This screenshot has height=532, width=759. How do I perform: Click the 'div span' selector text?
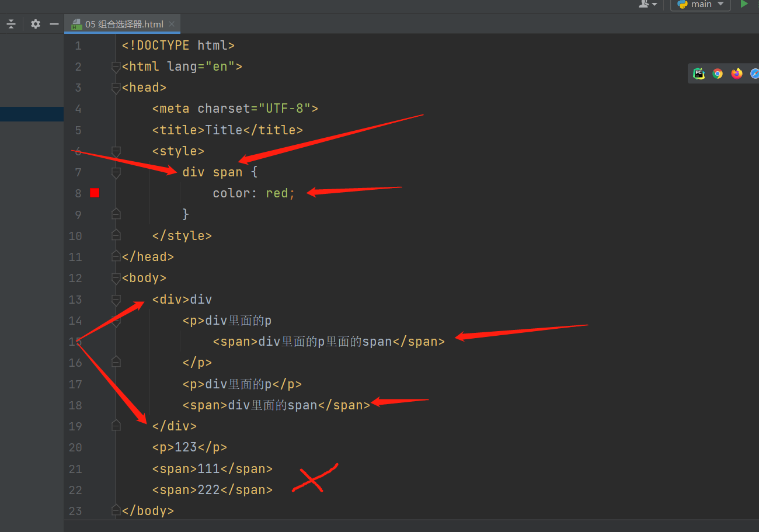coord(213,172)
